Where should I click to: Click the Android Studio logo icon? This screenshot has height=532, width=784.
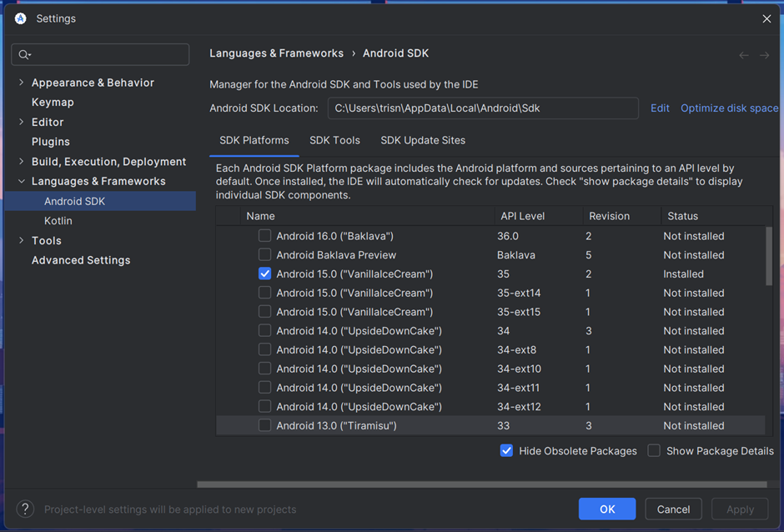pyautogui.click(x=21, y=18)
